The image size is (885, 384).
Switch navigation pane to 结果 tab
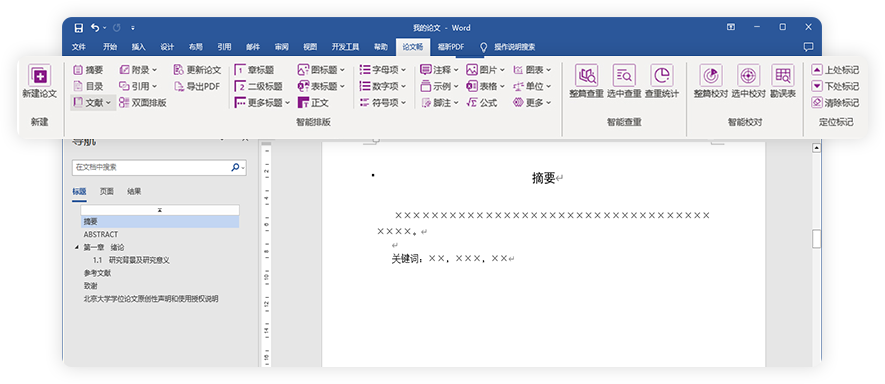tap(134, 191)
